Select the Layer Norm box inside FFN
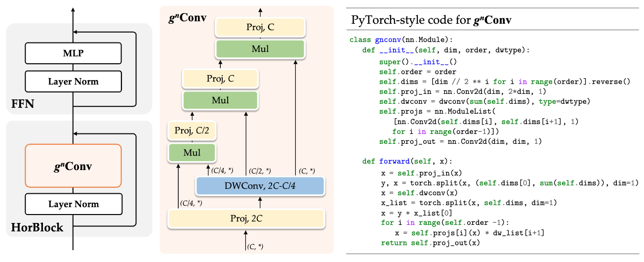Viewport: 644px width, 262px height. pos(73,82)
